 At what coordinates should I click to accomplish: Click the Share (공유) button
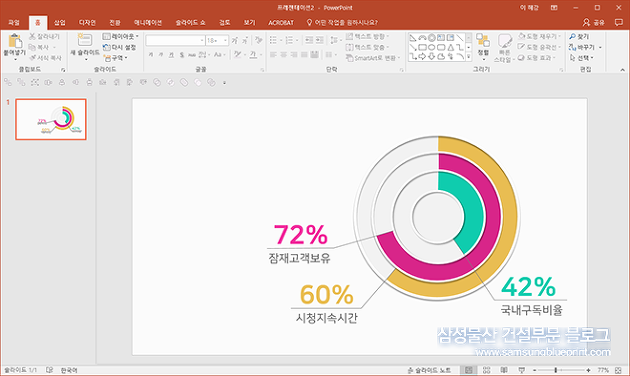click(593, 22)
